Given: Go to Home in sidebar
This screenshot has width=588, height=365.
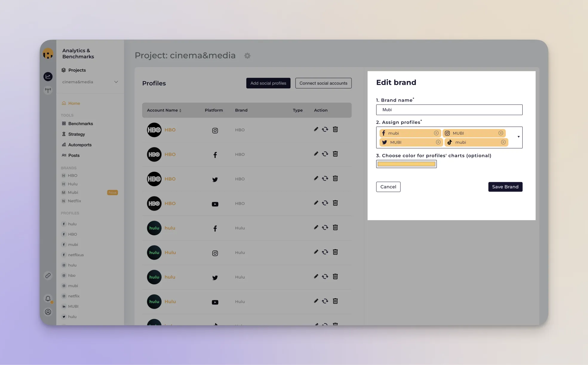Looking at the screenshot, I should coord(71,103).
